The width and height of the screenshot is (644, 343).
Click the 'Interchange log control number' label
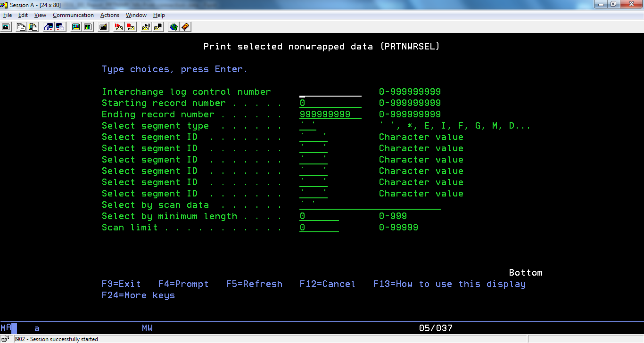(x=186, y=92)
